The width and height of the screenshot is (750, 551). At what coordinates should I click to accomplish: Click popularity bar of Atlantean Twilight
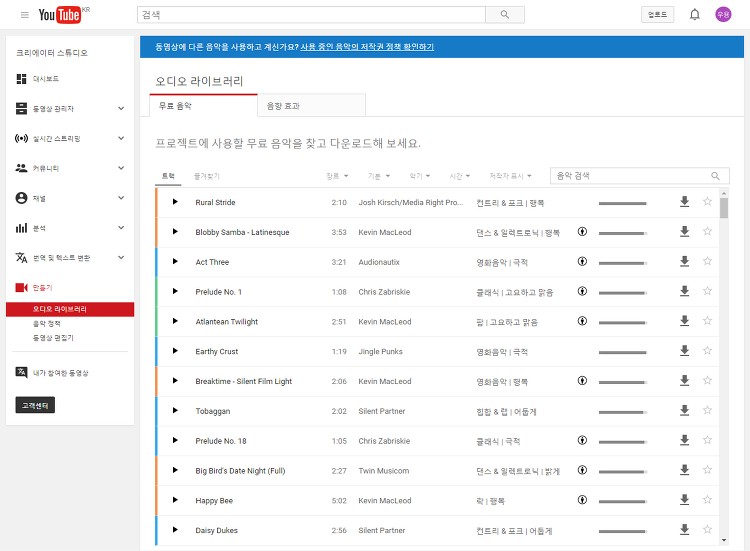tap(622, 322)
